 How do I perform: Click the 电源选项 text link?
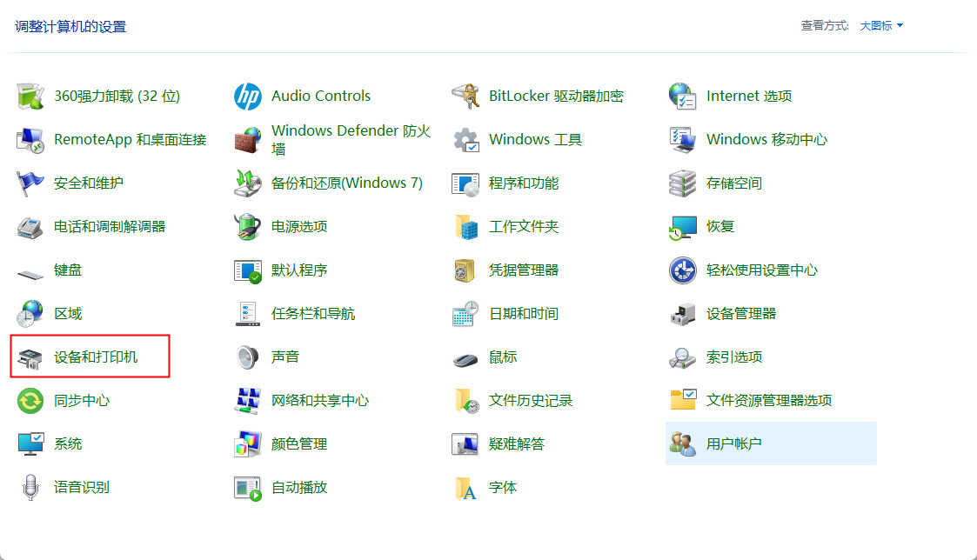299,227
